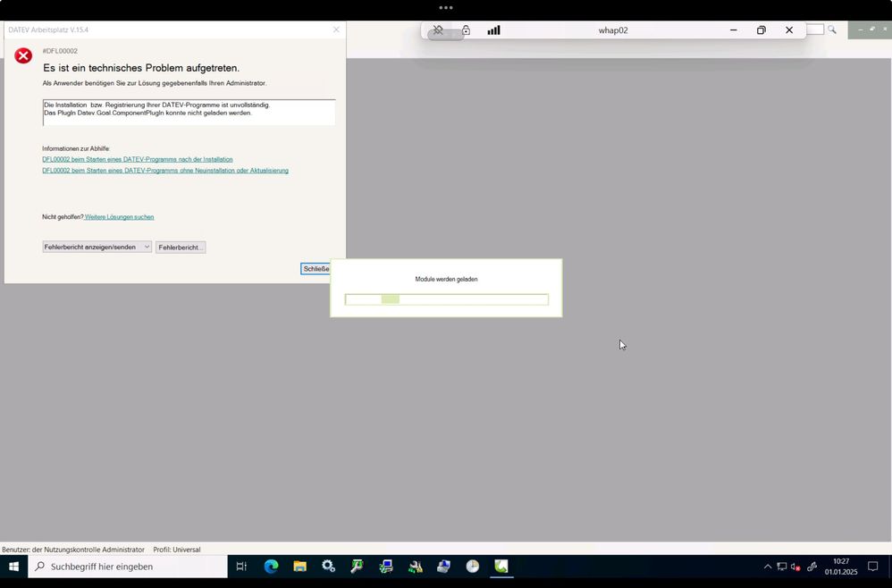This screenshot has width=892, height=588.
Task: Click the magnifier search icon at top right
Action: point(832,29)
